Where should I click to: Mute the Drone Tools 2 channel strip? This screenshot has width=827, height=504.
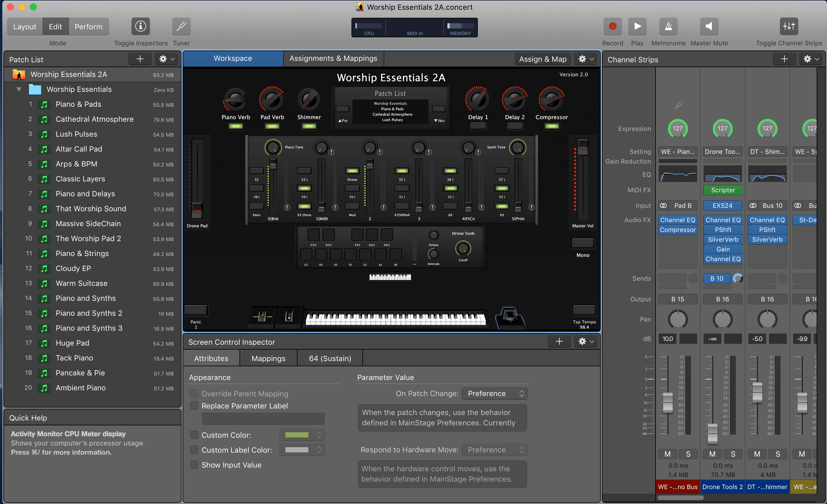[712, 454]
